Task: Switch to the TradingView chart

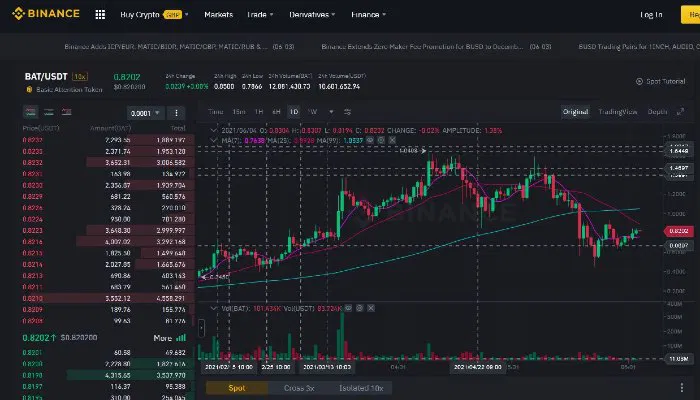Action: tap(618, 112)
